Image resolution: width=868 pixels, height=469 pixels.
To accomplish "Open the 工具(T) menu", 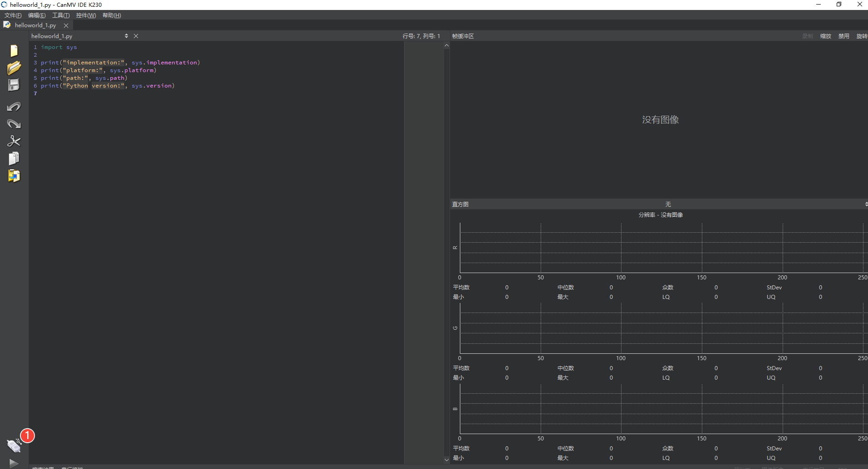I will [61, 15].
